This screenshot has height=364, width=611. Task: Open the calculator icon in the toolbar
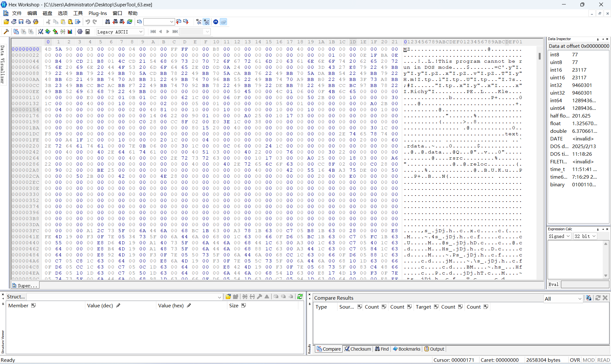click(88, 32)
